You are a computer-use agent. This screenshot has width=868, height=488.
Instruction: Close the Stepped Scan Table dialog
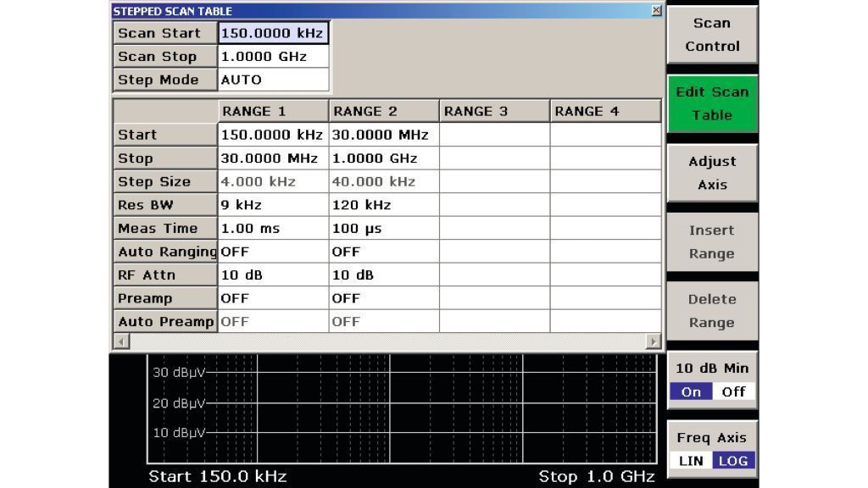655,10
